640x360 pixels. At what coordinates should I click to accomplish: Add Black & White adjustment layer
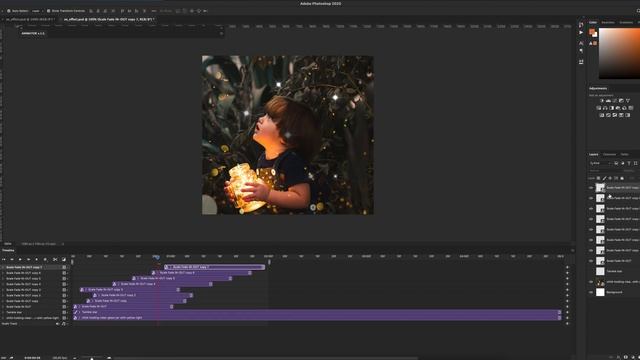pyautogui.click(x=611, y=108)
